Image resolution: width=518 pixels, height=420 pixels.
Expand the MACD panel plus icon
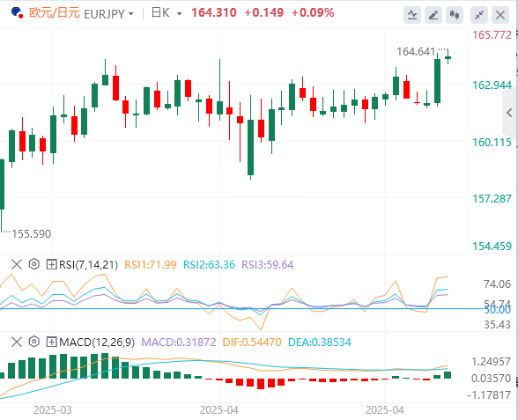(51, 342)
